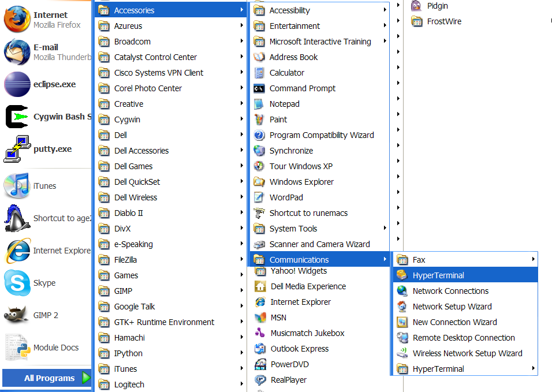
Task: Expand Microsoft Interactive Training submenu arrow
Action: (385, 41)
